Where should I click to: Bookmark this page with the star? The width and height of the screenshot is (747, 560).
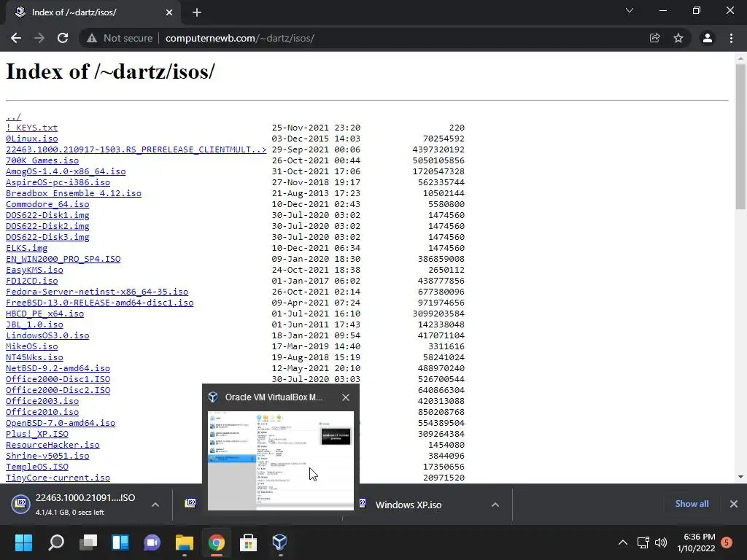[x=678, y=38]
